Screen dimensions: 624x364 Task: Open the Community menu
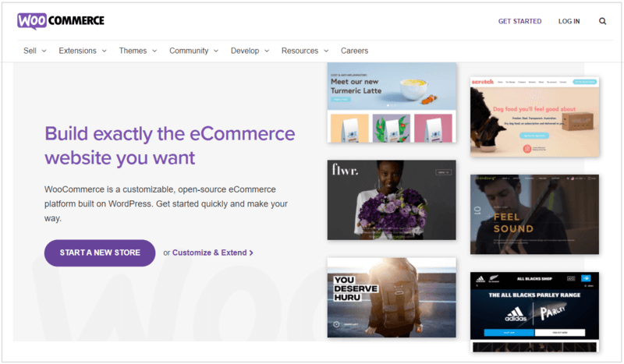click(x=189, y=51)
